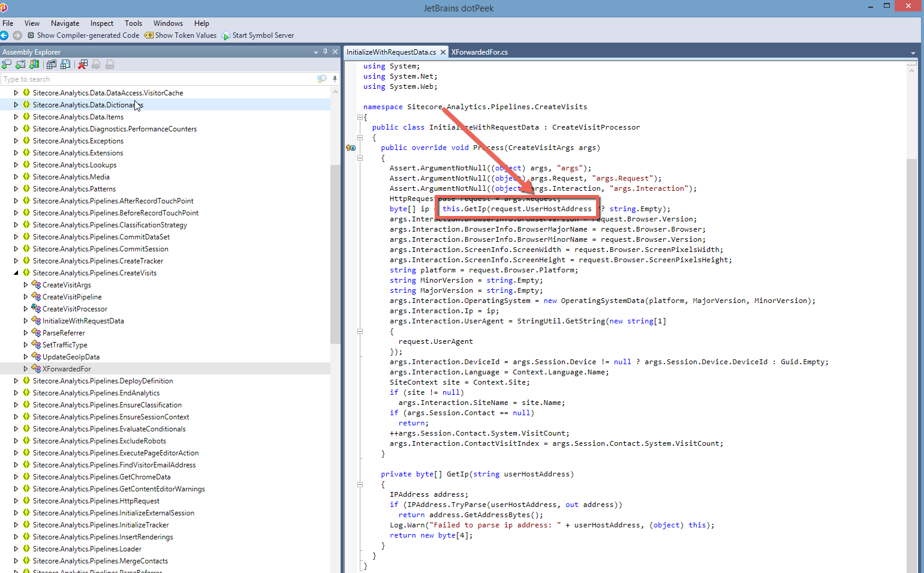Select Sitecore.Analytics.Pipelines.MergeContacts tree item

(100, 561)
